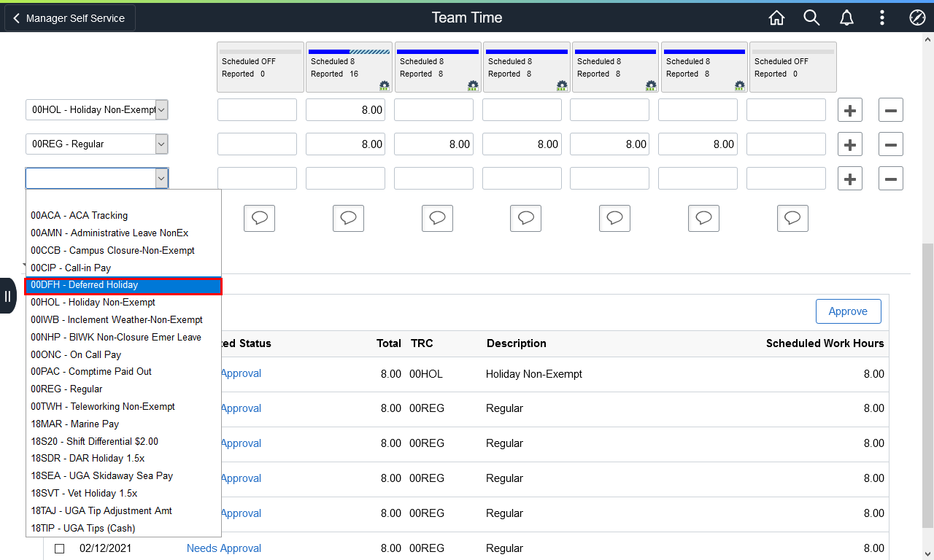
Task: Expand the collapsed left side panel tab
Action: pos(7,295)
